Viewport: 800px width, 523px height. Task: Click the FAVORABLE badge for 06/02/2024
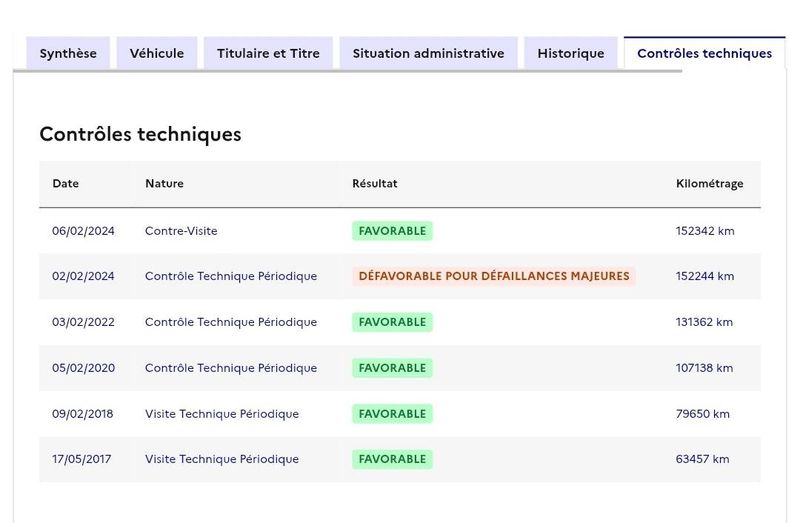(x=392, y=231)
